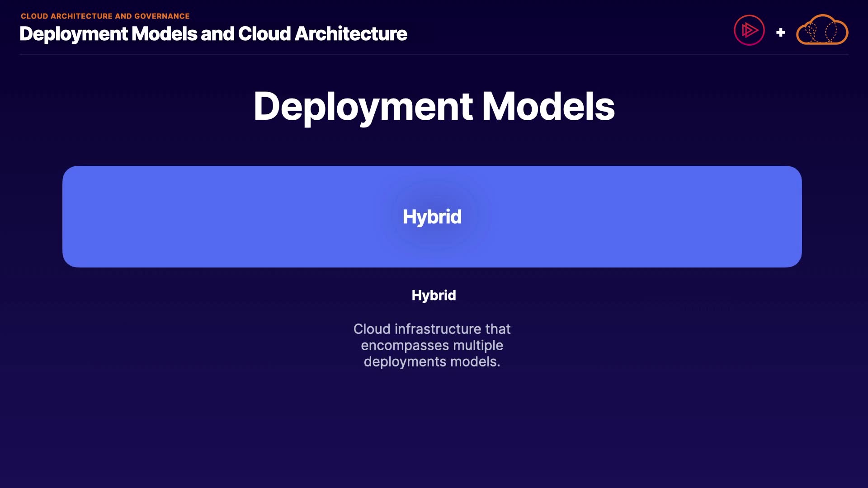Click the white plus sign between logos
This screenshot has height=488, width=868.
pos(780,33)
